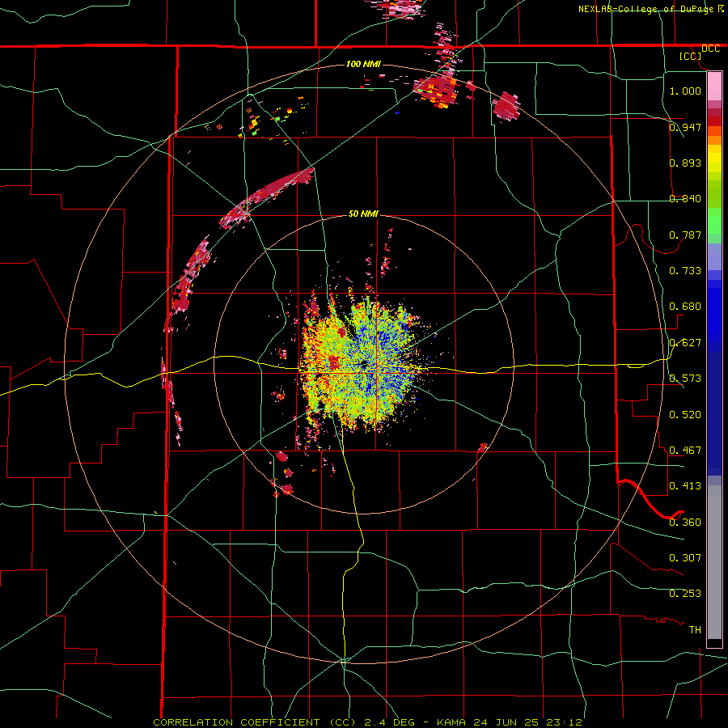Click the 0.520 legend value

point(685,415)
